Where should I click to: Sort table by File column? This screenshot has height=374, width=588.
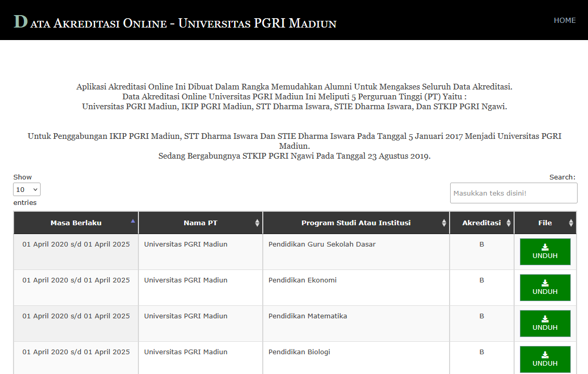click(545, 223)
